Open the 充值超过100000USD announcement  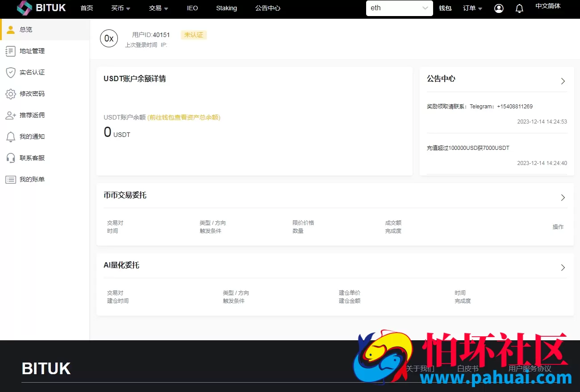(468, 148)
